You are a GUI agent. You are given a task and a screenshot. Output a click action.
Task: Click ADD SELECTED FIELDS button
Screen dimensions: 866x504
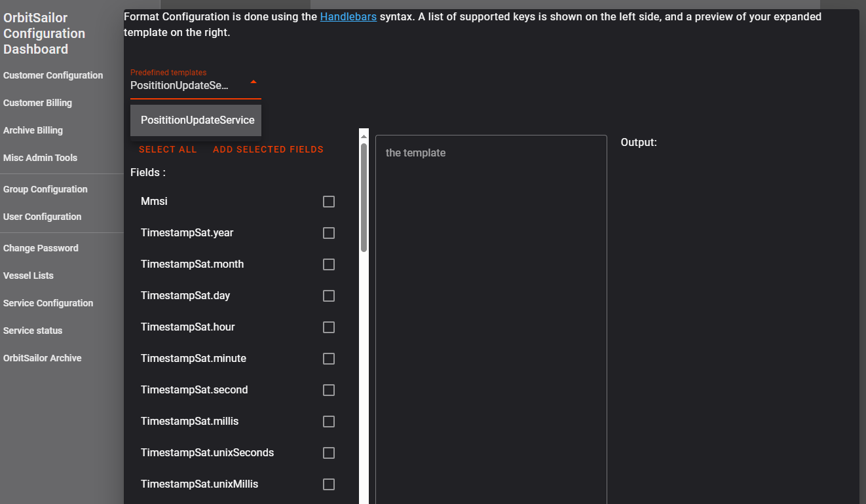pyautogui.click(x=268, y=149)
